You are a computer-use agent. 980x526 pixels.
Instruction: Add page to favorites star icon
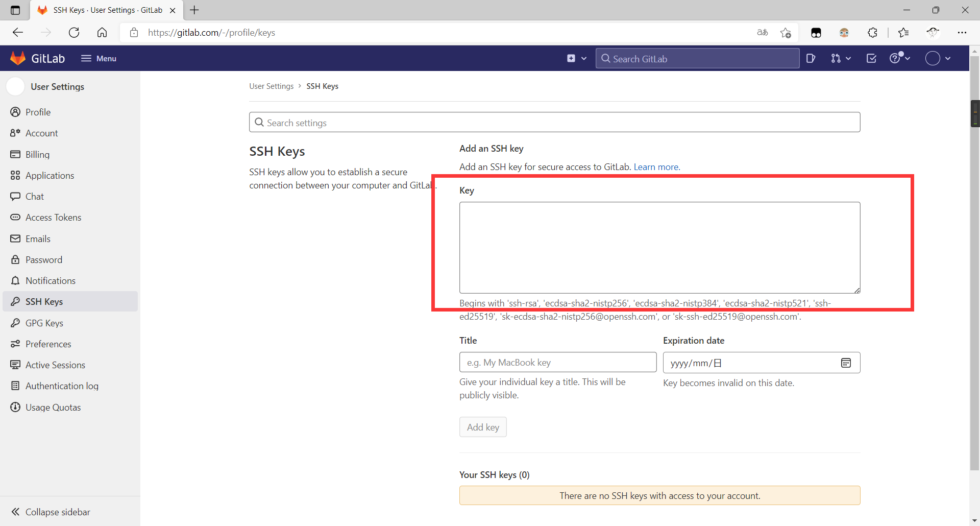coord(786,33)
